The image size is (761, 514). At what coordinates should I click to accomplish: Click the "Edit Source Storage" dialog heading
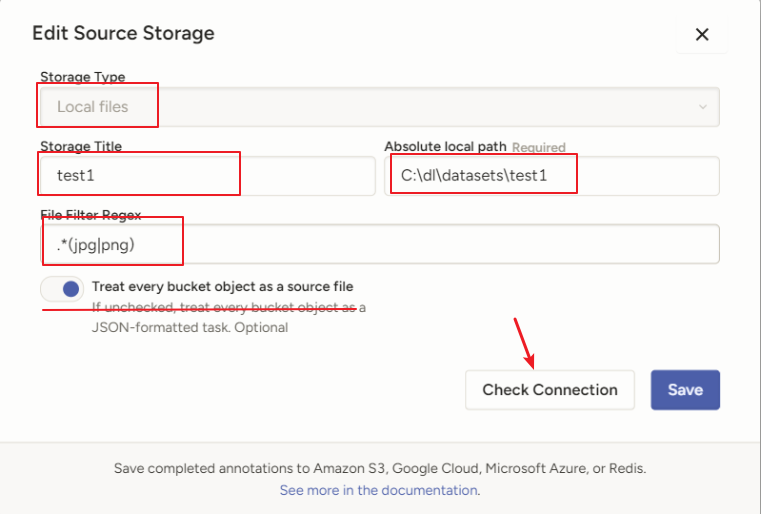tap(123, 33)
